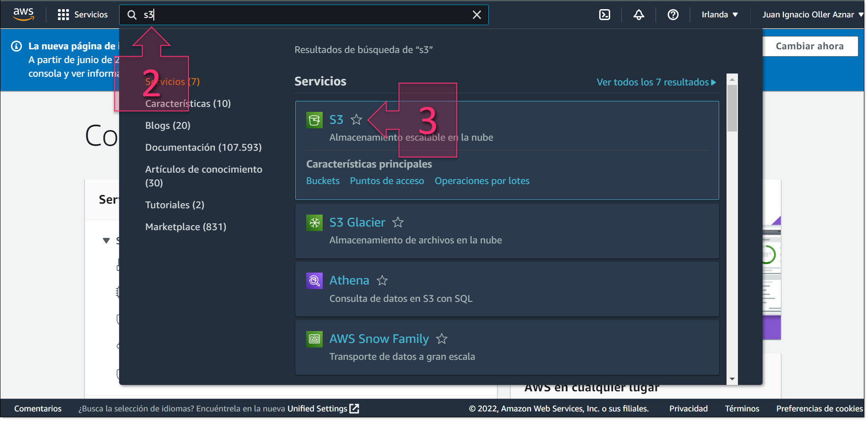Click the Athena service icon
868x421 pixels.
[x=314, y=280]
